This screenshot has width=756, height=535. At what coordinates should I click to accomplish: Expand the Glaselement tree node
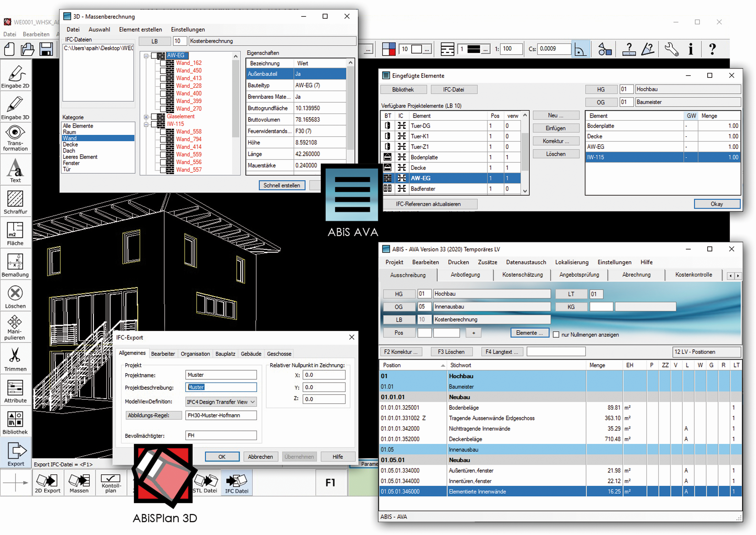click(146, 117)
